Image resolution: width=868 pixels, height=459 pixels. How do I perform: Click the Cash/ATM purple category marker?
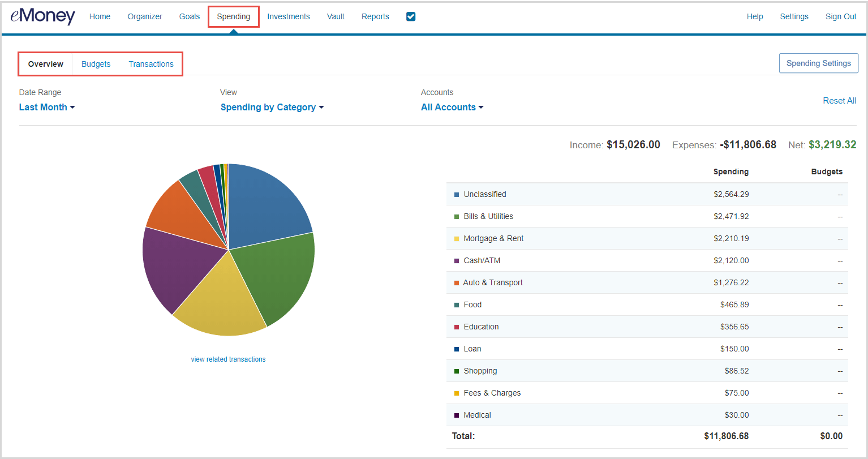(x=456, y=260)
